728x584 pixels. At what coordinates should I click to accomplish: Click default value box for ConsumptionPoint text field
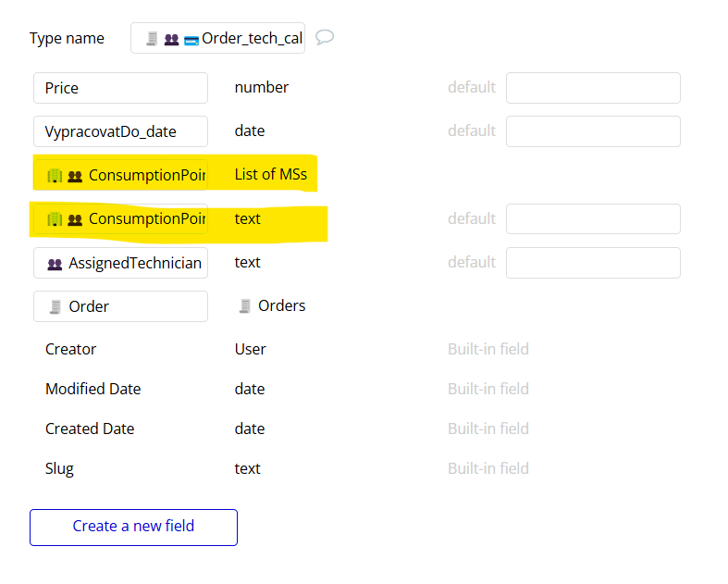click(593, 218)
